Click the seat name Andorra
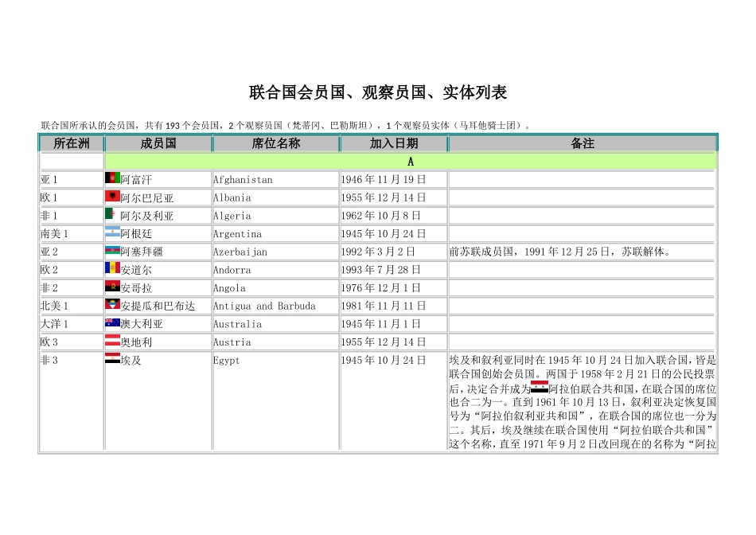 pyautogui.click(x=232, y=270)
